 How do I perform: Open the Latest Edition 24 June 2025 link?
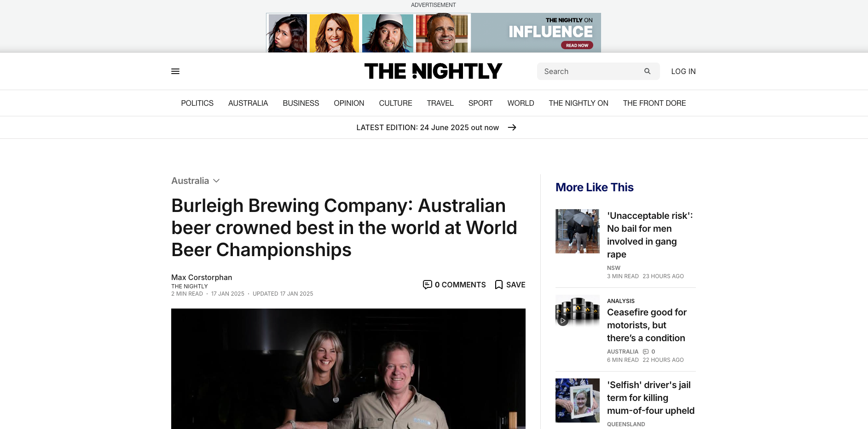click(428, 127)
